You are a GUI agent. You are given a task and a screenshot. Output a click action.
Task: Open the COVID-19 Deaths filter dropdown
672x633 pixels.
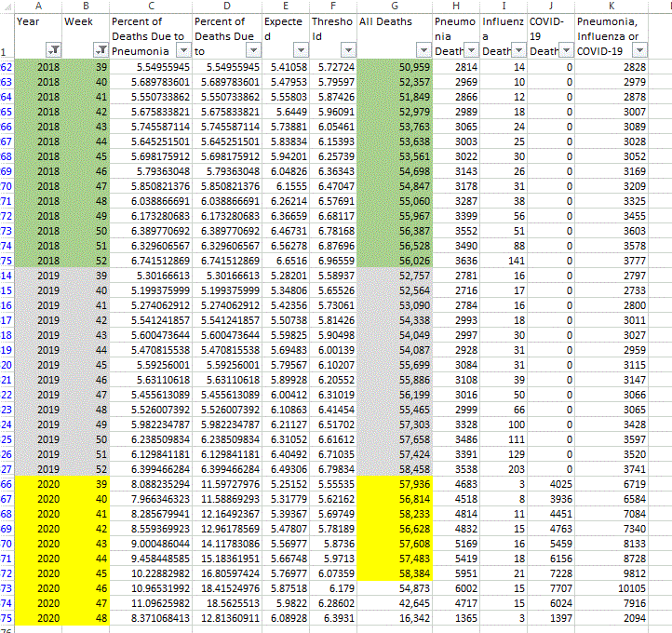coord(566,50)
